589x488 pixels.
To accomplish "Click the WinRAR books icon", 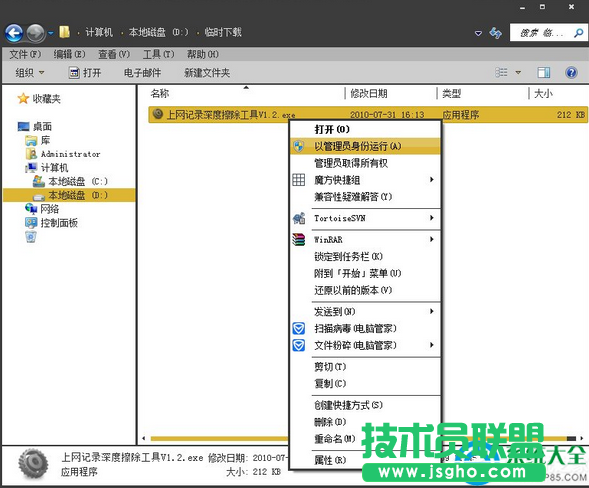I will (x=299, y=239).
